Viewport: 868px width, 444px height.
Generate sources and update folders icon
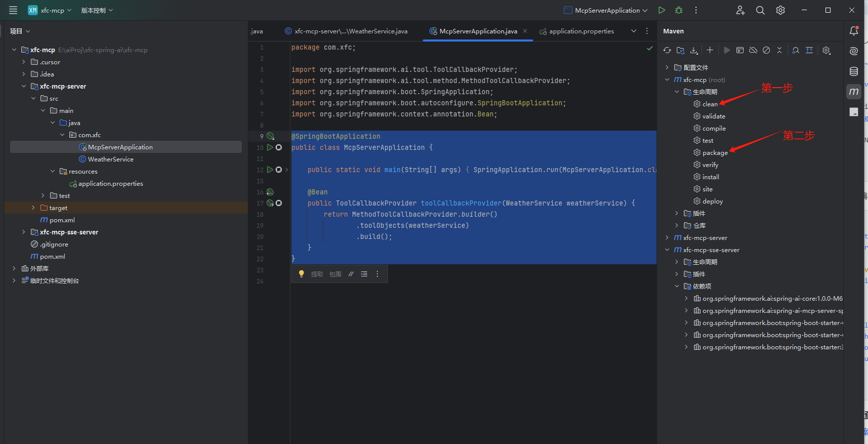point(680,50)
